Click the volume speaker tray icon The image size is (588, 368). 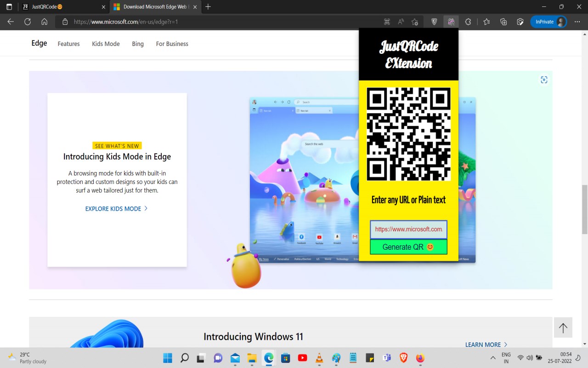click(530, 358)
